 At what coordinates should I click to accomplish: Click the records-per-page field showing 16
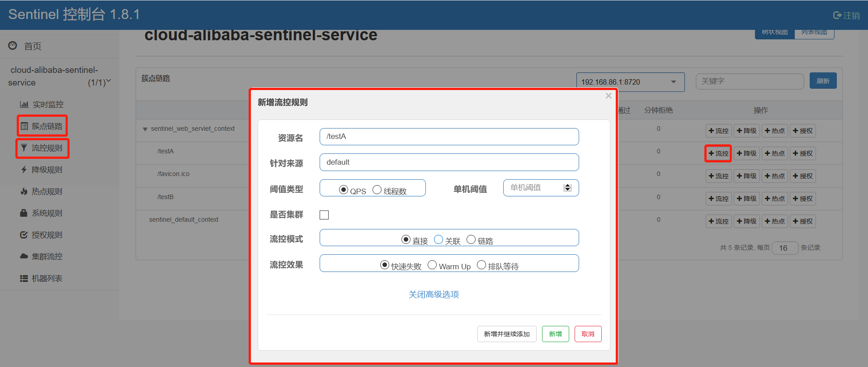pos(785,248)
